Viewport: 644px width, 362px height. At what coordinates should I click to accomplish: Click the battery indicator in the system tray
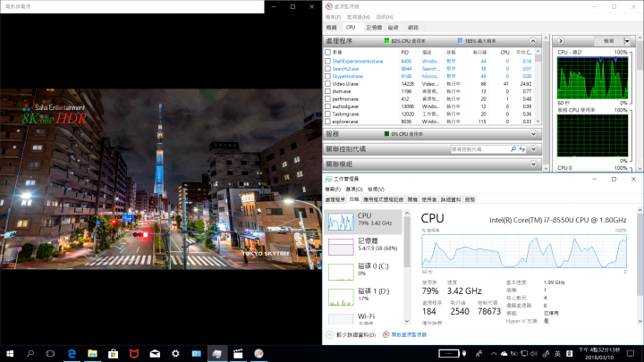[448, 353]
